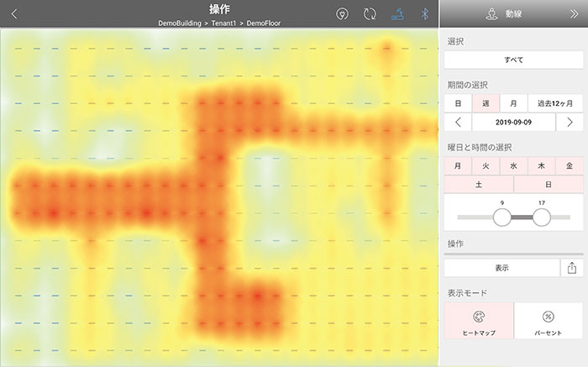Toggle Saturday 土 weekday button
The image size is (588, 367).
[x=479, y=185]
